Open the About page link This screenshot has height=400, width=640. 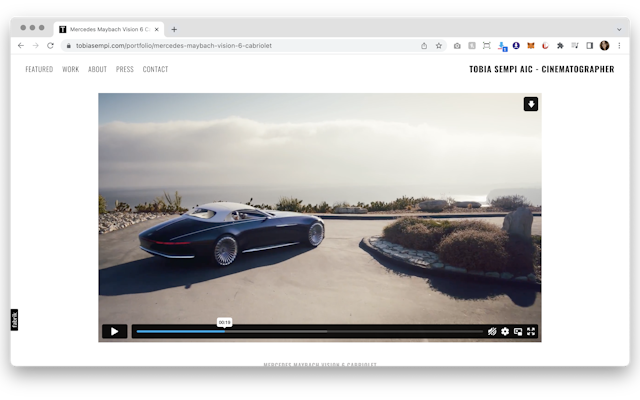pos(97,70)
